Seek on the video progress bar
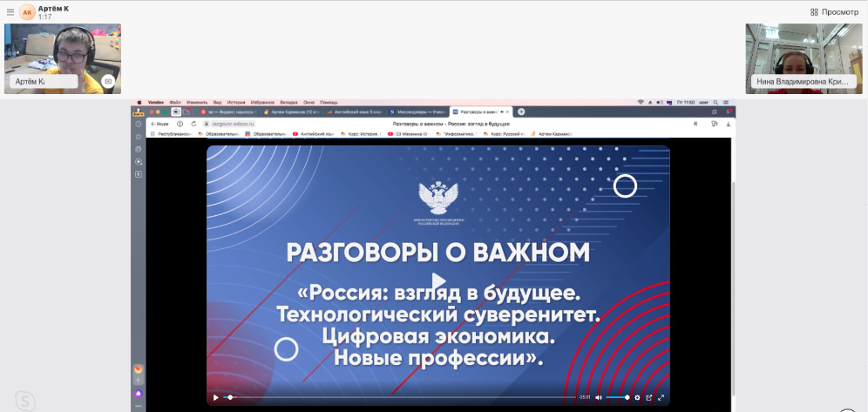Screen dimensions: 868x412 click(x=399, y=397)
